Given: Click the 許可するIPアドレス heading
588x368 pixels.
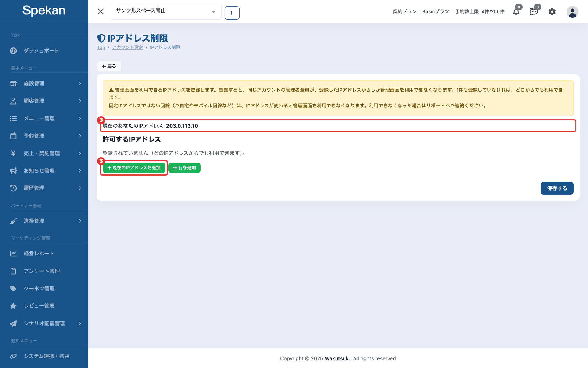Looking at the screenshot, I should pyautogui.click(x=132, y=139).
